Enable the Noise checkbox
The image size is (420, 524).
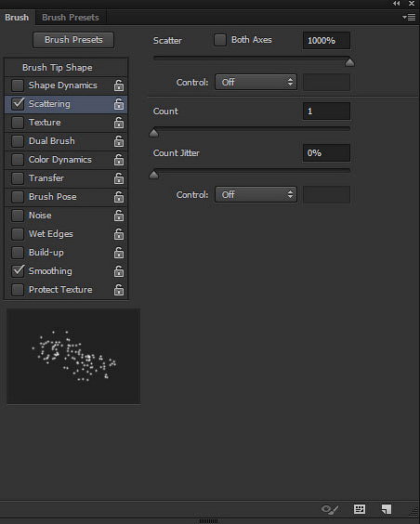click(x=18, y=216)
